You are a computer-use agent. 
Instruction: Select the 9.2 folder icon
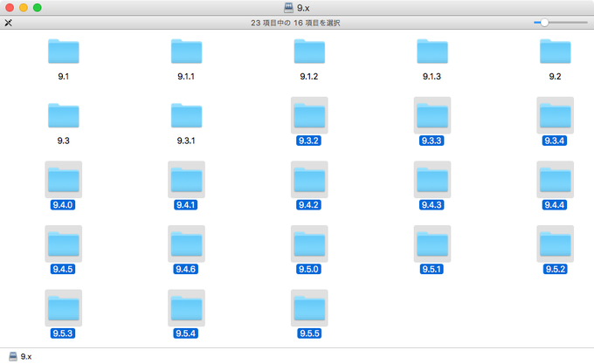[x=555, y=52]
